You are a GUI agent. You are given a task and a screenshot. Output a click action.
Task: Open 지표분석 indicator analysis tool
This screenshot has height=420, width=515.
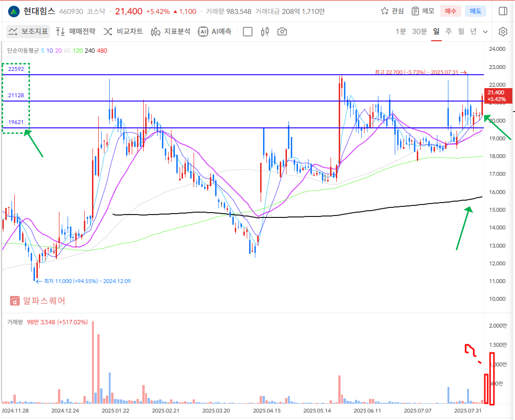(171, 32)
